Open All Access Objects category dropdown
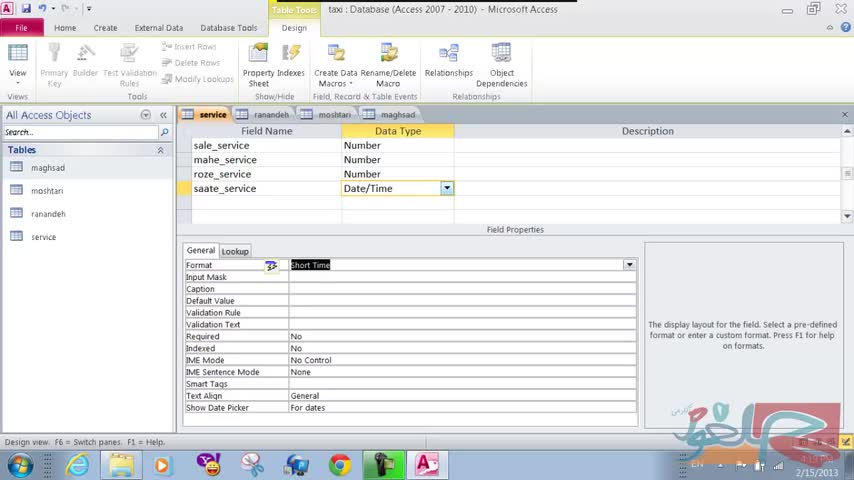 (145, 115)
